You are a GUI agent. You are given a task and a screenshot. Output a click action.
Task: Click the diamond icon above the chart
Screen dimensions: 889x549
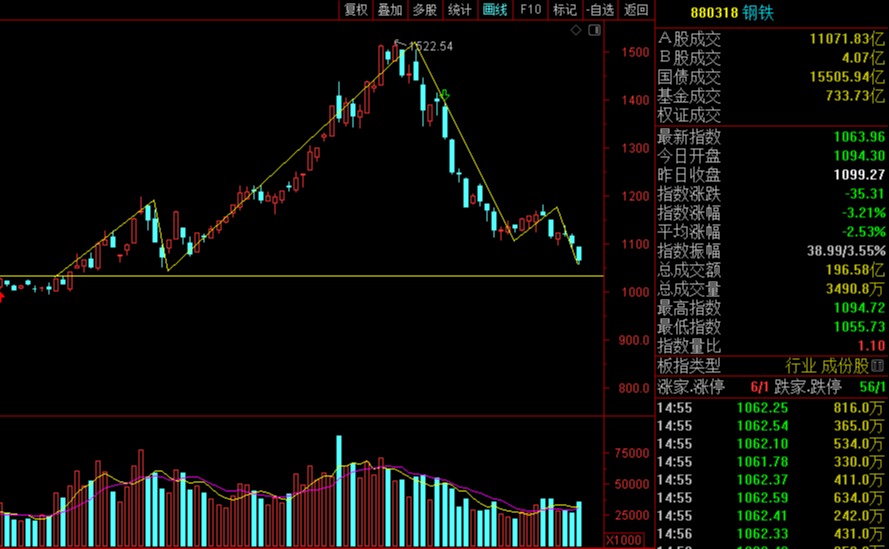click(x=576, y=31)
